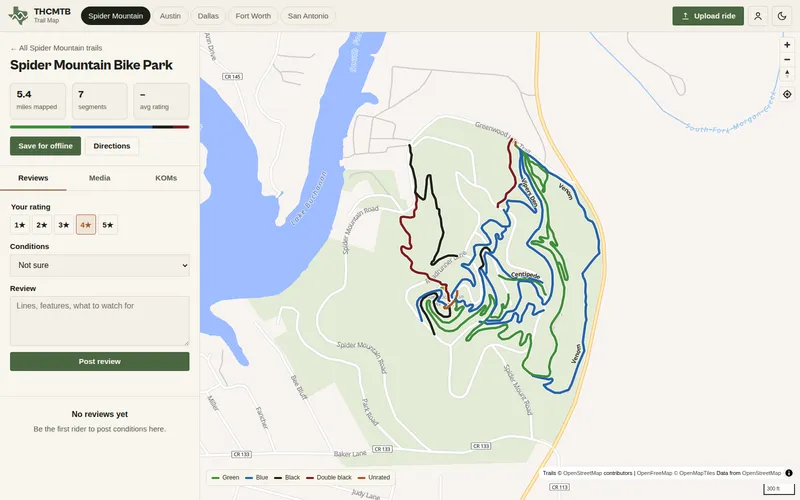Screen dimensions: 800x500
Task: Click the 5.4 miles mapped stat card
Action: coord(38,101)
